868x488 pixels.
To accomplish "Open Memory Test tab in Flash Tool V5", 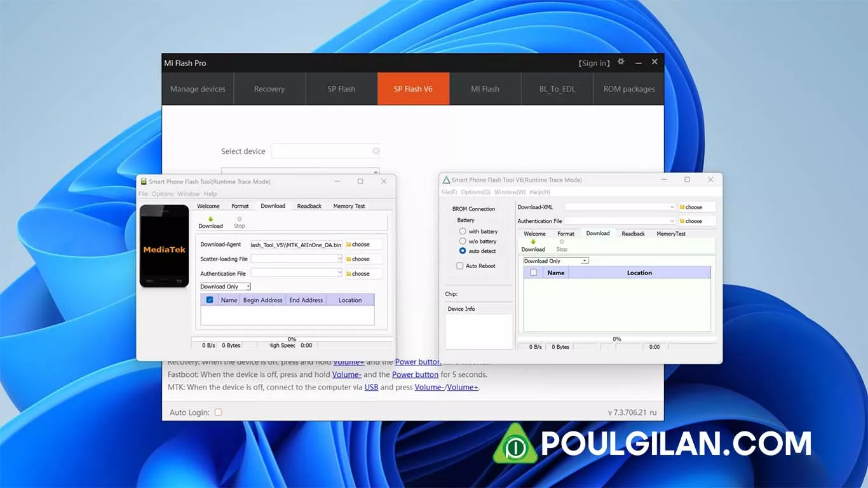I will tap(349, 206).
